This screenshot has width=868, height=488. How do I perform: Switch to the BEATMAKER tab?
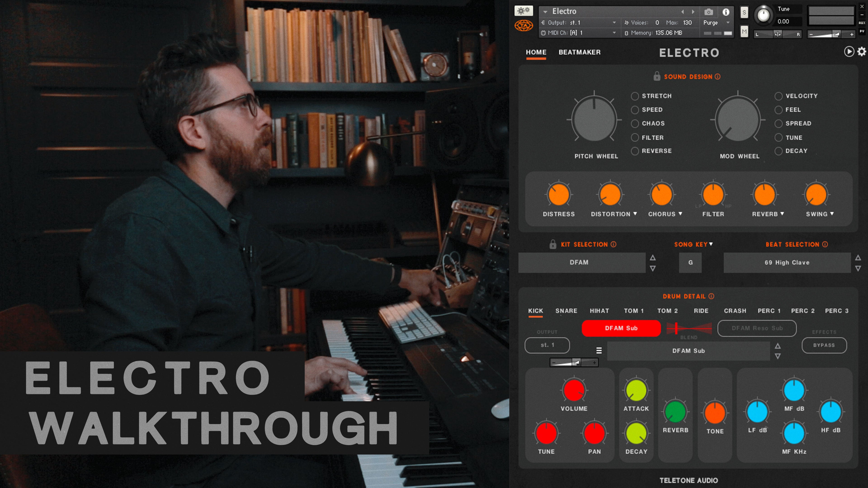coord(579,52)
